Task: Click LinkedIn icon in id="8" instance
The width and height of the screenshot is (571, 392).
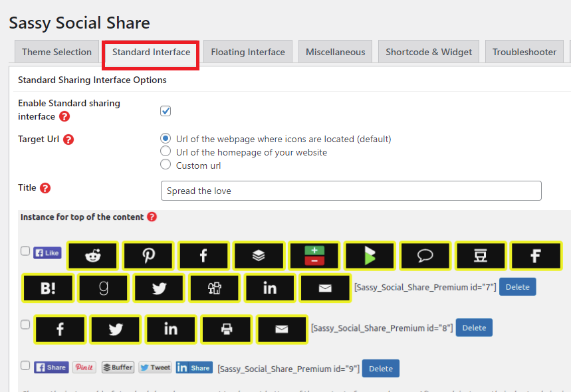Action: [x=171, y=330]
